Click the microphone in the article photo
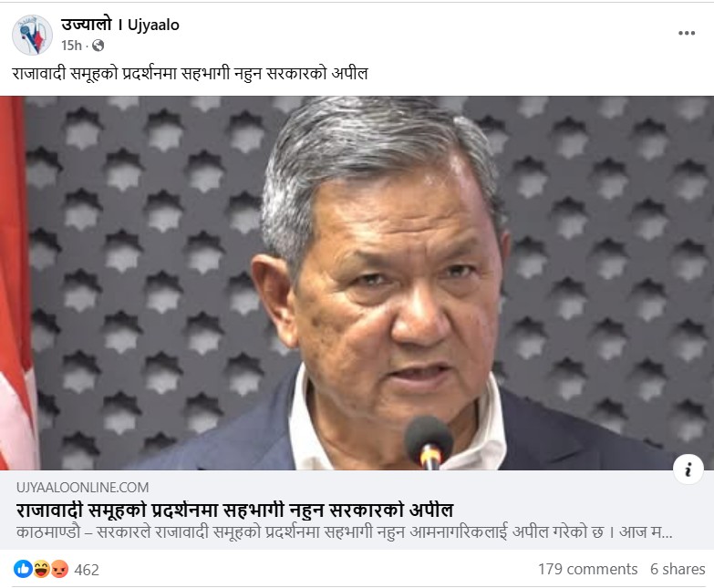Viewport: 714px width, 588px height. 429,442
